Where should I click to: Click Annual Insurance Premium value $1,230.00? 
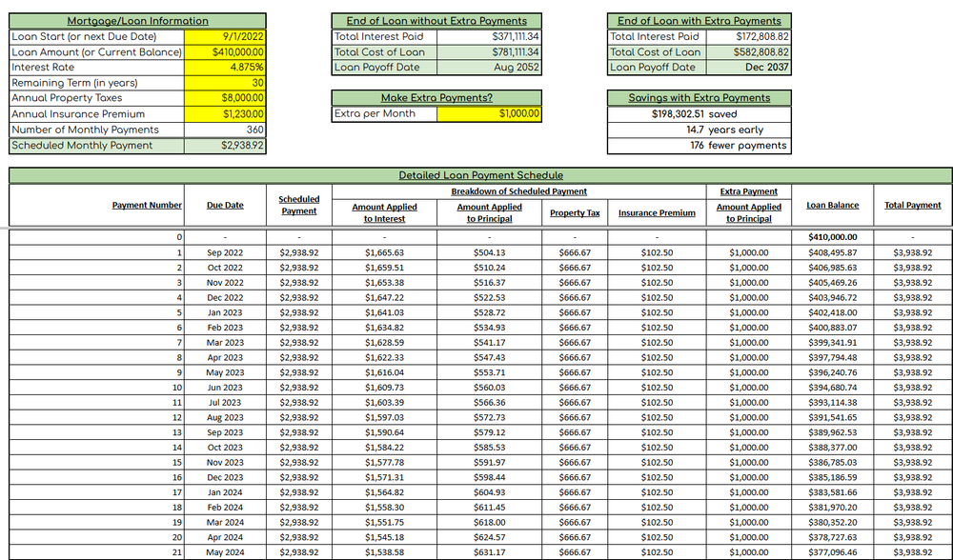[225, 113]
